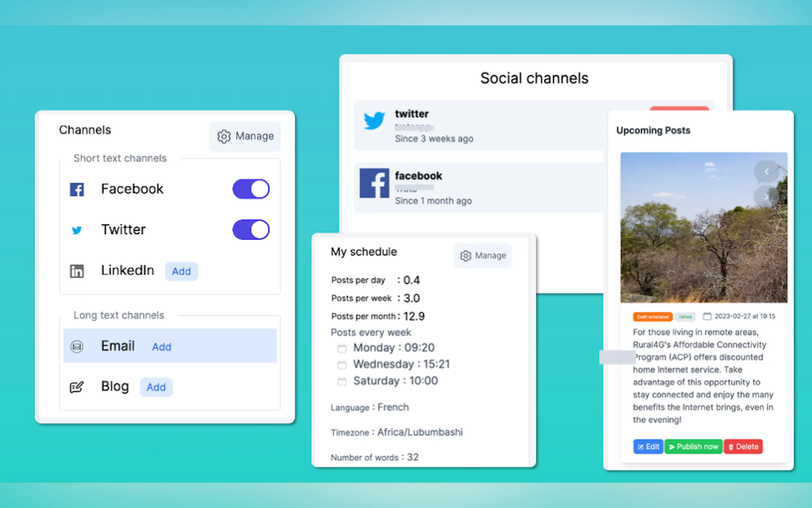Add the LinkedIn channel
812x508 pixels.
tap(181, 272)
